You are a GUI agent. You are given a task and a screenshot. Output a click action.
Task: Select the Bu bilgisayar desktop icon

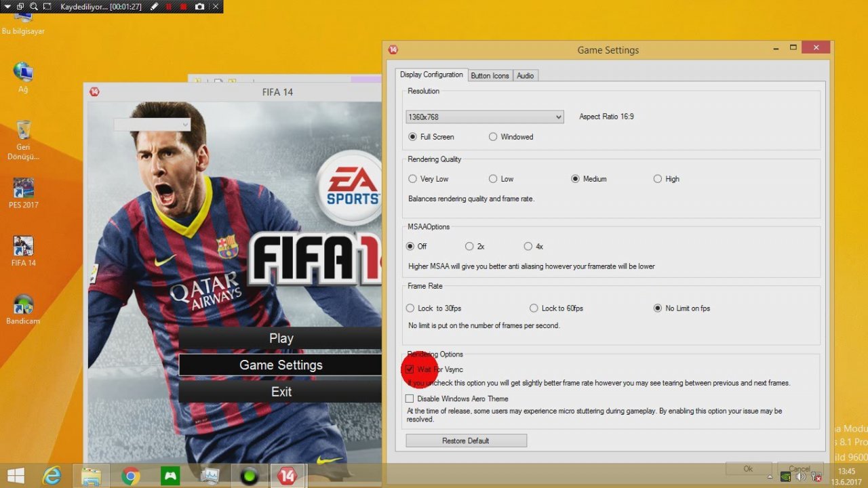tap(23, 20)
